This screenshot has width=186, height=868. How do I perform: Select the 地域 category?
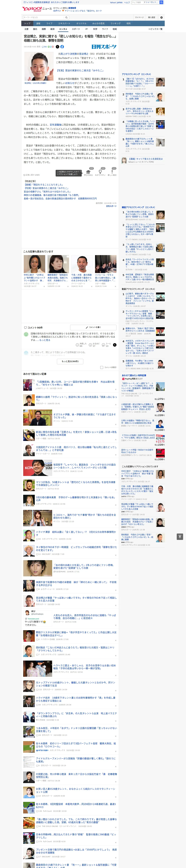pyautogui.click(x=114, y=29)
